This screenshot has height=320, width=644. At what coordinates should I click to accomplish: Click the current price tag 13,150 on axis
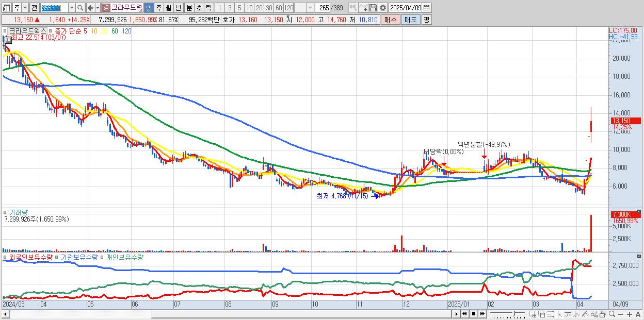click(625, 121)
